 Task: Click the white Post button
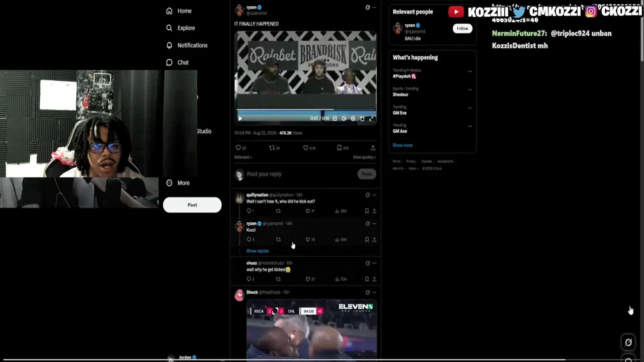[x=192, y=205]
